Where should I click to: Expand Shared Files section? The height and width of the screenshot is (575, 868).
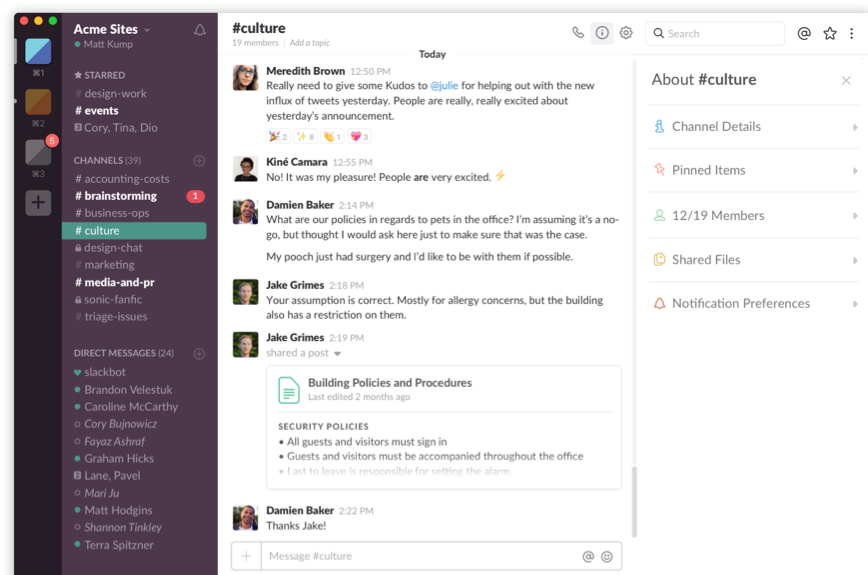pos(754,260)
